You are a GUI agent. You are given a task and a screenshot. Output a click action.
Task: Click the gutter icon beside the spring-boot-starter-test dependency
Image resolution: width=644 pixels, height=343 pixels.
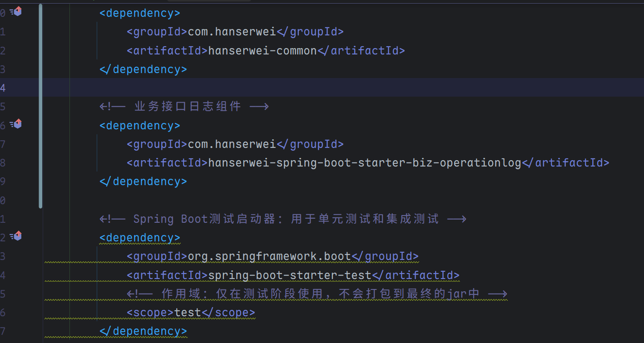coord(16,236)
